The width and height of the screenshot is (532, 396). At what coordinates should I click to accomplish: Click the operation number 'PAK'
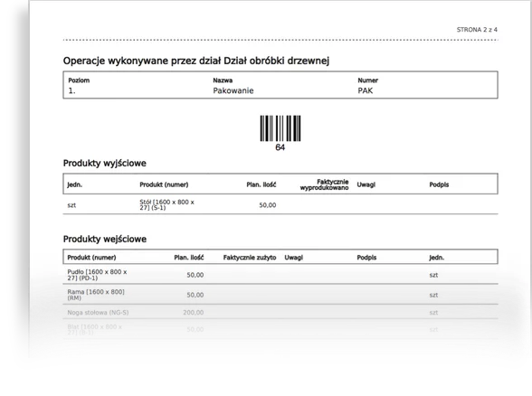[x=366, y=90]
